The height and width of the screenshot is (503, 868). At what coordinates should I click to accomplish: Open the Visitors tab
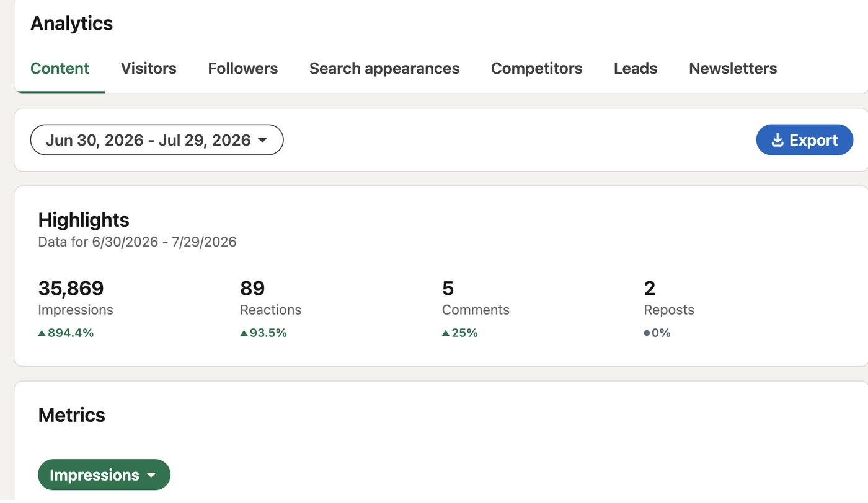[x=148, y=68]
